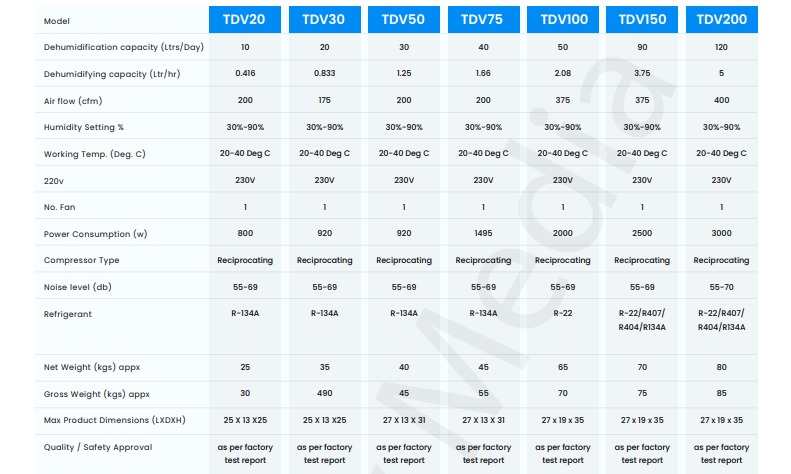Click the TDV75 model header
This screenshot has height=474, width=791.
pos(483,20)
